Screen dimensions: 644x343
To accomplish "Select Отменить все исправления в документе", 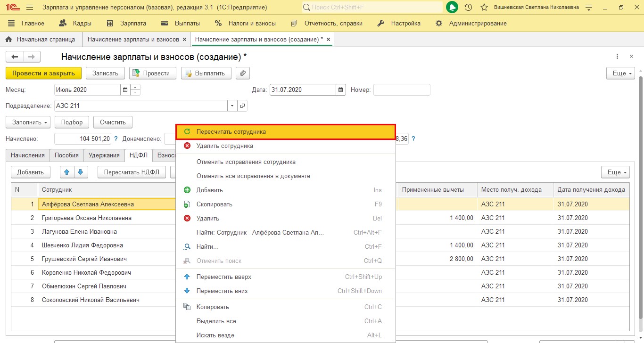I will (x=285, y=176).
